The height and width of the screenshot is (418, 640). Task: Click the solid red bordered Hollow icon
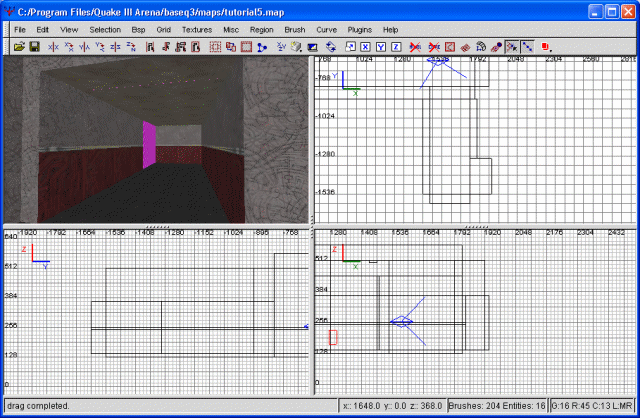pos(246,47)
